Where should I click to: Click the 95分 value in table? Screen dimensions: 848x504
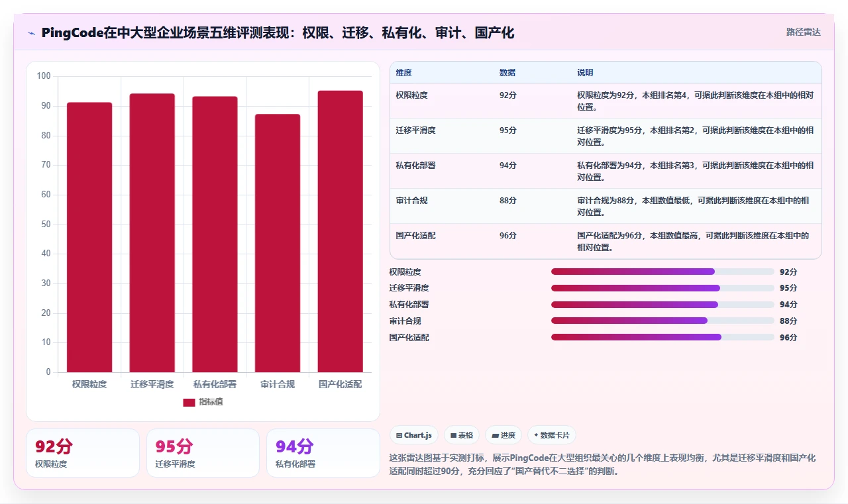coord(508,130)
